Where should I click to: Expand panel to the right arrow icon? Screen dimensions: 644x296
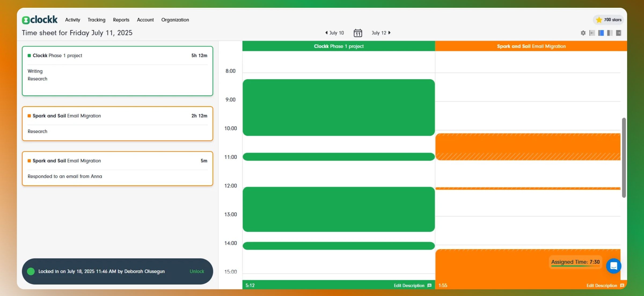(x=619, y=33)
